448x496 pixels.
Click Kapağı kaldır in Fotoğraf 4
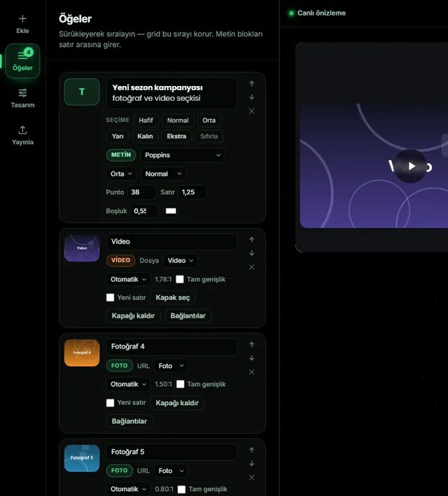point(177,403)
